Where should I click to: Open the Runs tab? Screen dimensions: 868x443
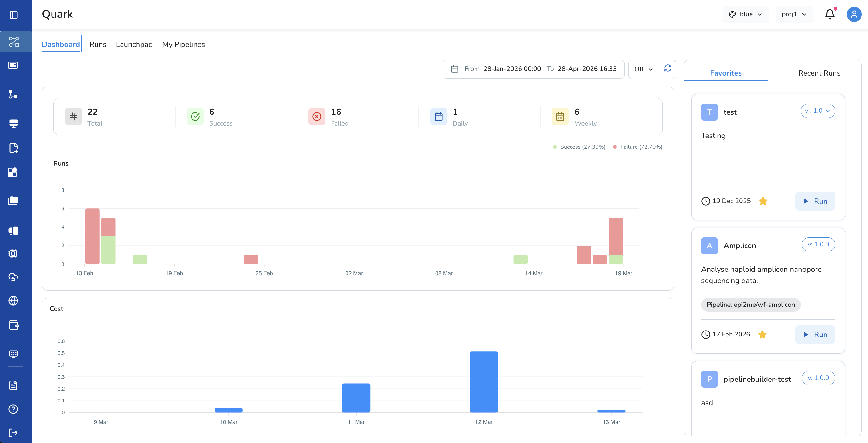pyautogui.click(x=98, y=44)
